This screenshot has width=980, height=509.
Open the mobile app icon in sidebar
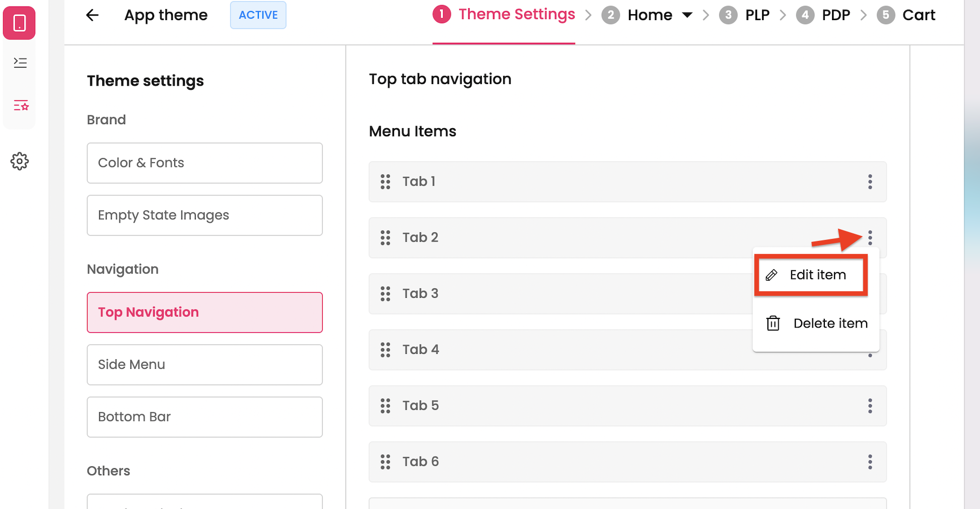(x=20, y=23)
